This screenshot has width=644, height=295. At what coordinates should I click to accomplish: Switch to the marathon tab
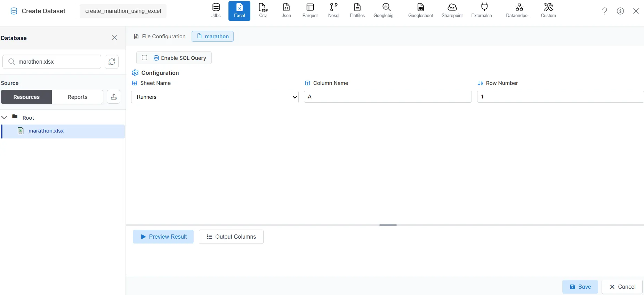[x=212, y=37]
